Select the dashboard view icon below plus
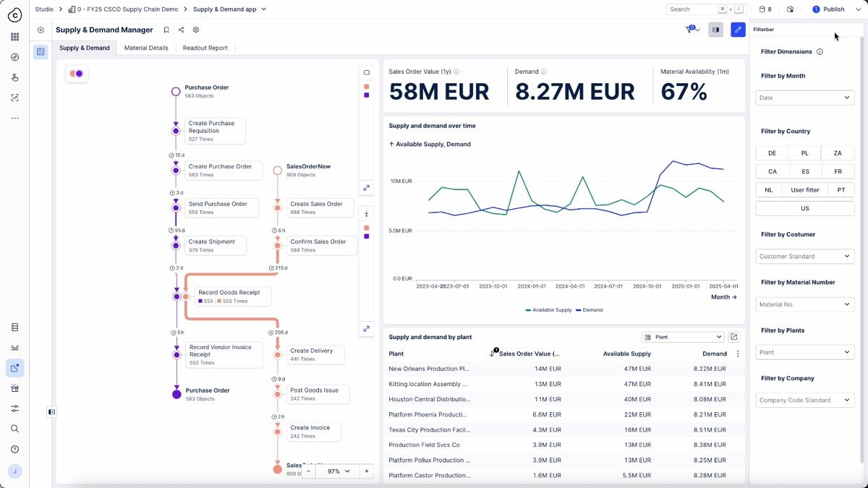The width and height of the screenshot is (868, 488). click(41, 51)
